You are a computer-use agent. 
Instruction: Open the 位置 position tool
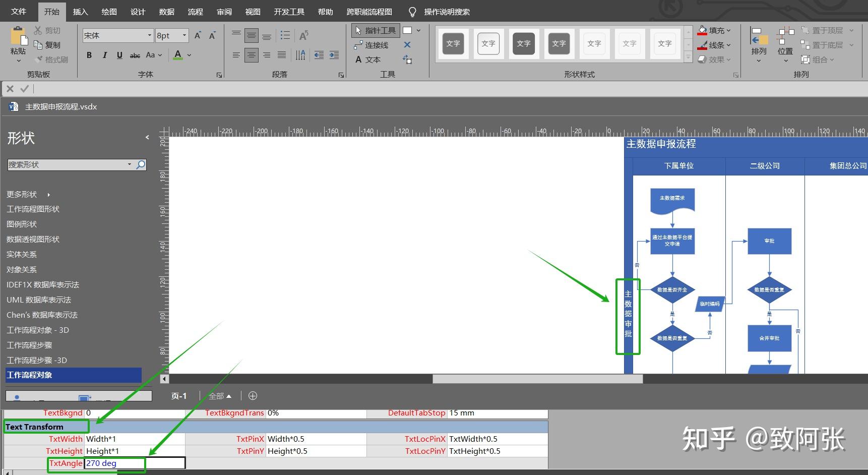coord(785,44)
